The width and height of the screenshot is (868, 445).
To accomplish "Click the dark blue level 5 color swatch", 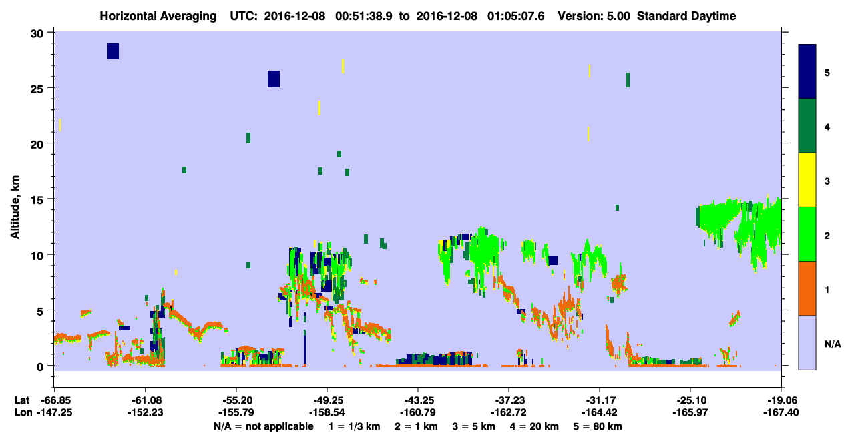I will click(x=807, y=72).
